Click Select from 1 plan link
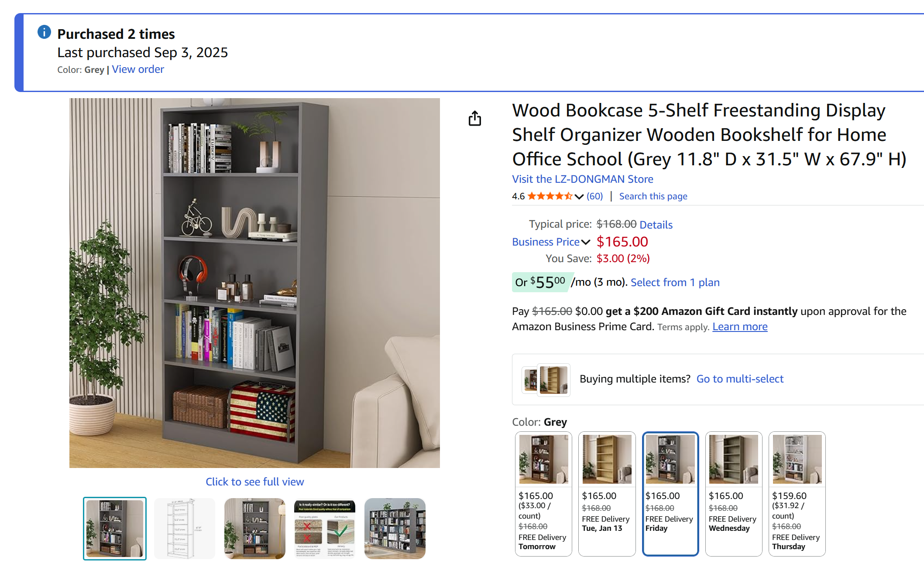Screen dimensions: 924x574 [x=675, y=283]
